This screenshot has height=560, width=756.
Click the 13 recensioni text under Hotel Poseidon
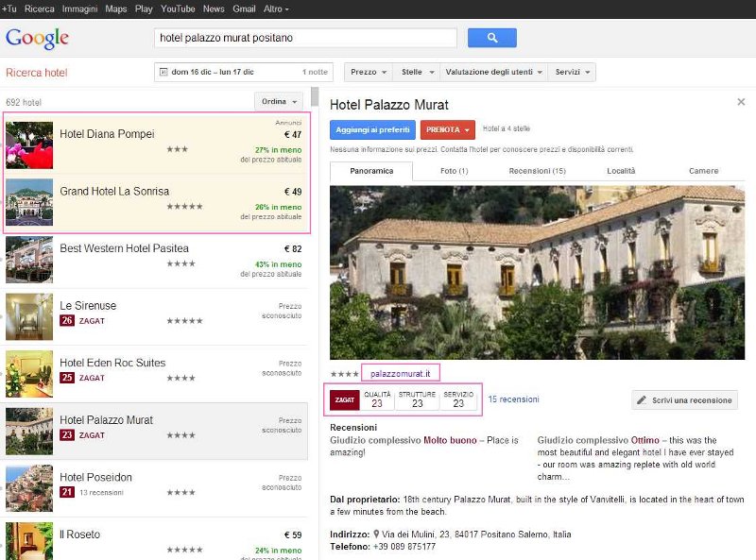tap(101, 493)
